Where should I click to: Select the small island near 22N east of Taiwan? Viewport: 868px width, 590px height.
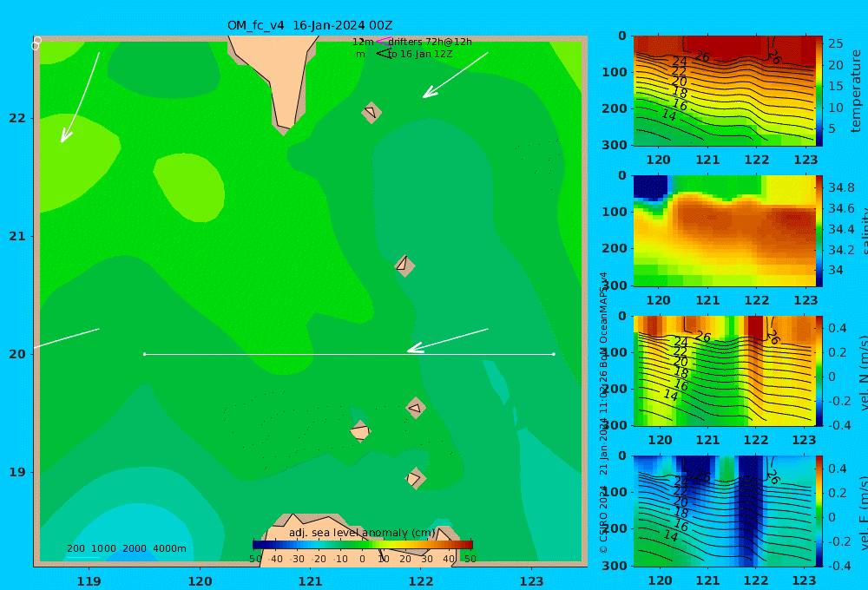pyautogui.click(x=372, y=112)
